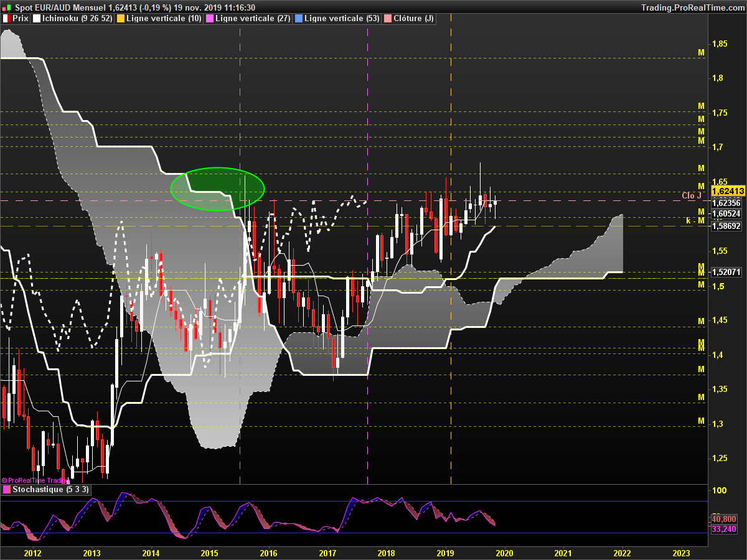The height and width of the screenshot is (560, 747).
Task: Click the 1,62356 price label
Action: (x=726, y=203)
